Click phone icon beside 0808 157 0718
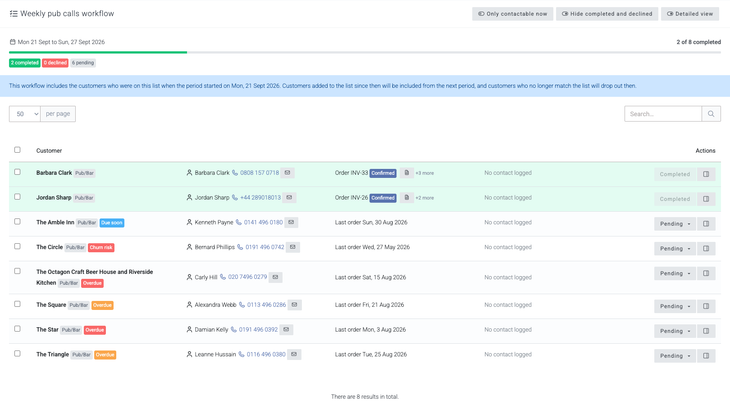The height and width of the screenshot is (409, 730). 235,173
